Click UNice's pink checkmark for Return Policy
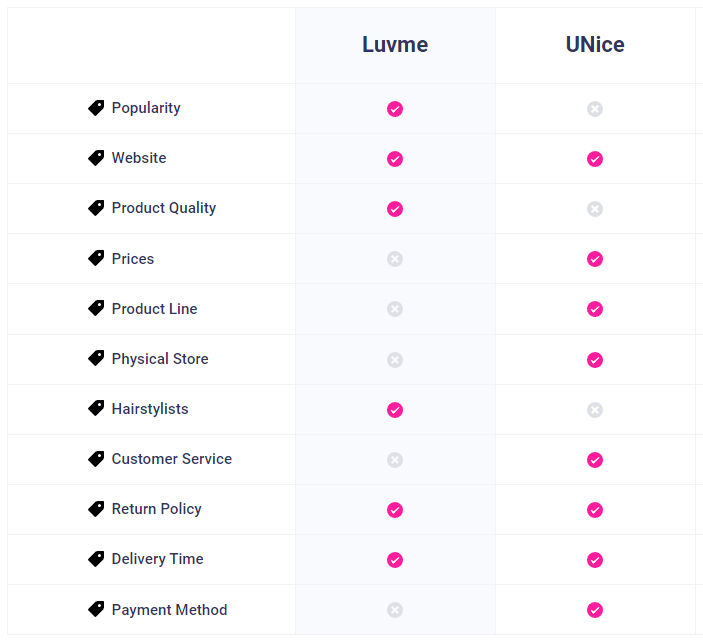Screen dimensions: 703x644 (595, 510)
